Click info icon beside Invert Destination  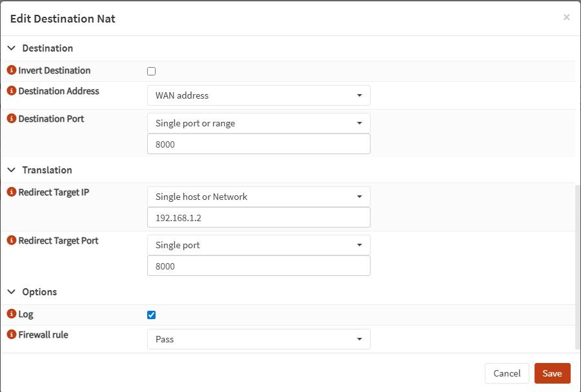[11, 70]
